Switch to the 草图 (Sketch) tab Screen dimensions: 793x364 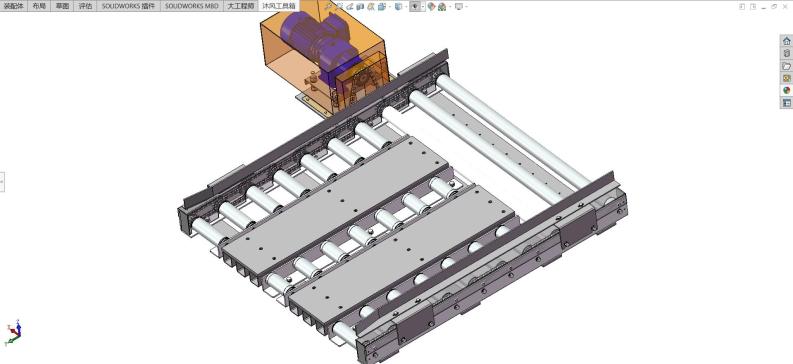(62, 7)
